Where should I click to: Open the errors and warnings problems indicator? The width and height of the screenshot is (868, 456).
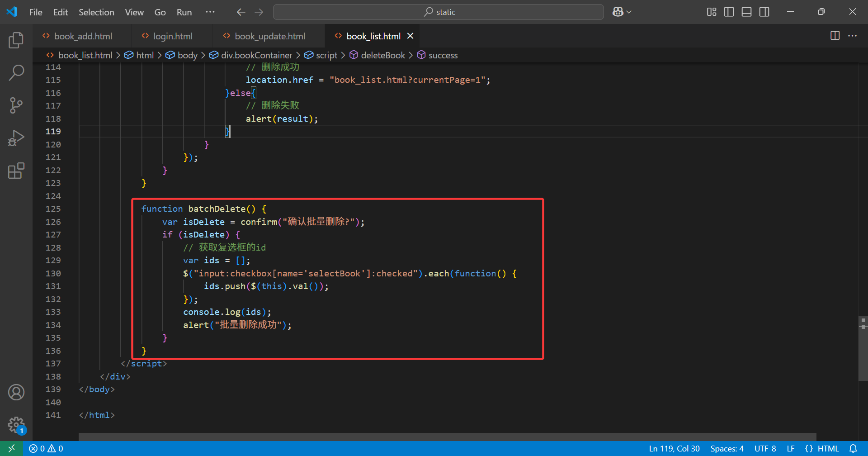pos(46,448)
